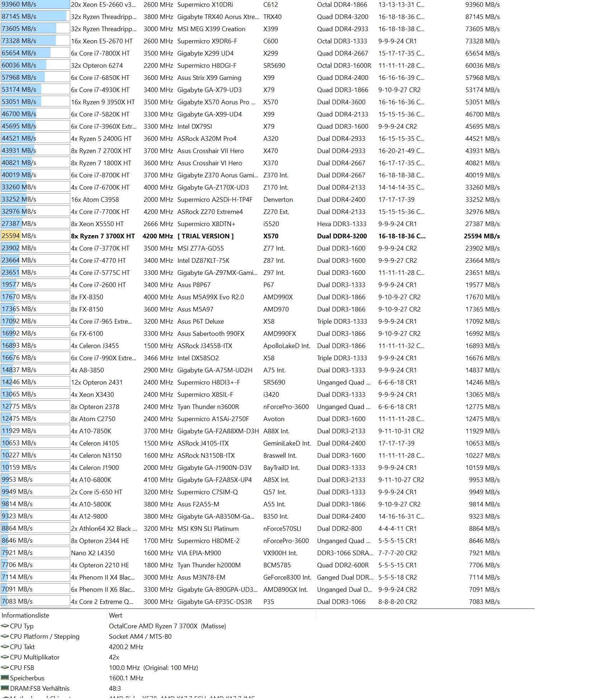Viewport: 598px width, 700px height.
Task: Click MSI MEG X399 Creation cell
Action: click(211, 29)
